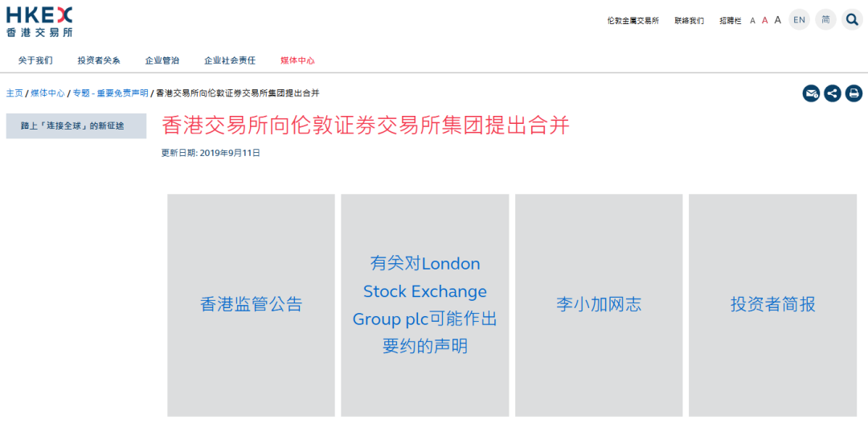Go to 专题 - 重要免责声明 breadcrumb

click(110, 93)
